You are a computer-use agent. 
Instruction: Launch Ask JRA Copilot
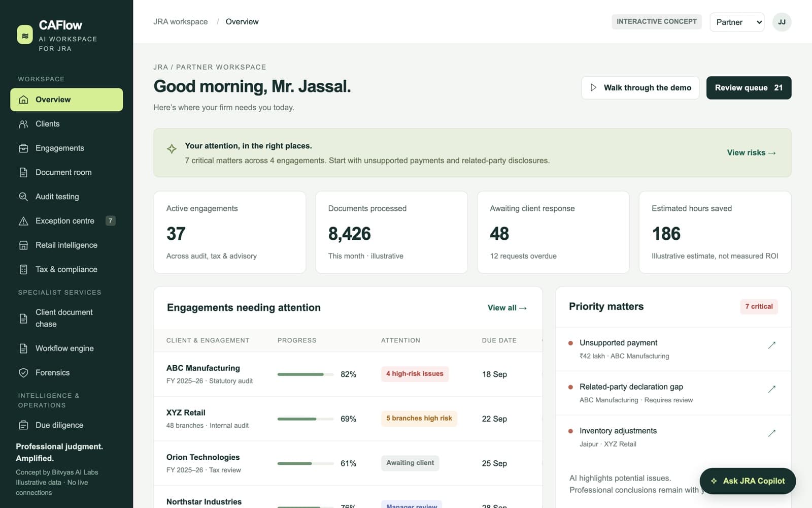(748, 481)
